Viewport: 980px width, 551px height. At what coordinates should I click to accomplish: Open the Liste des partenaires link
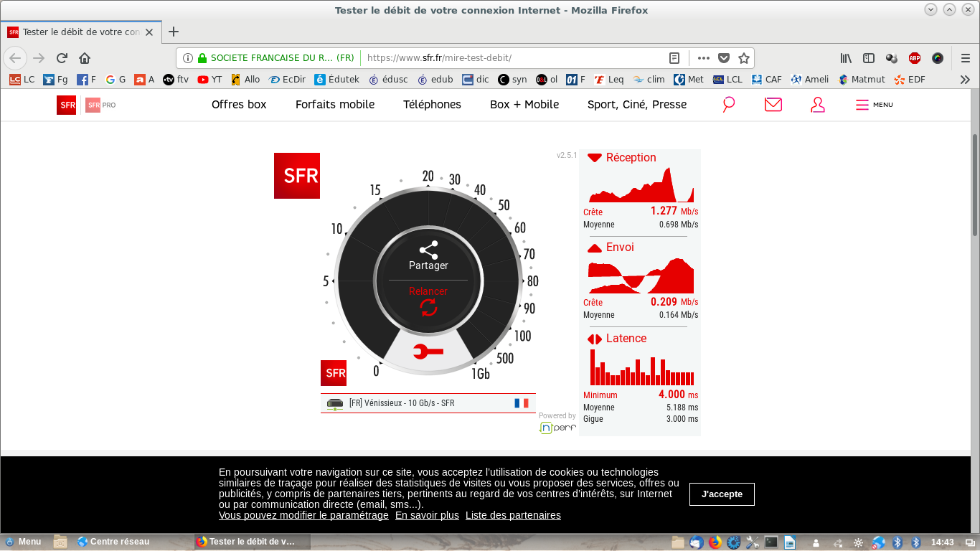513,514
